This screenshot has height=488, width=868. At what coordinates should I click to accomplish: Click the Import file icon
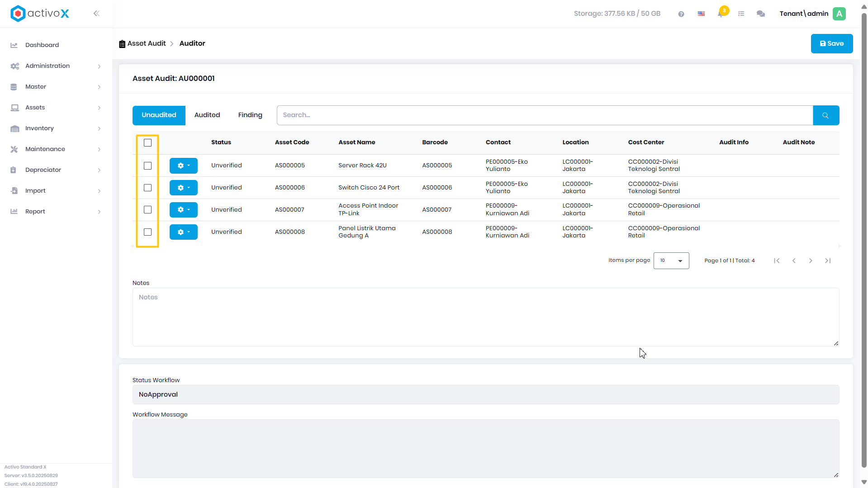pyautogui.click(x=14, y=191)
